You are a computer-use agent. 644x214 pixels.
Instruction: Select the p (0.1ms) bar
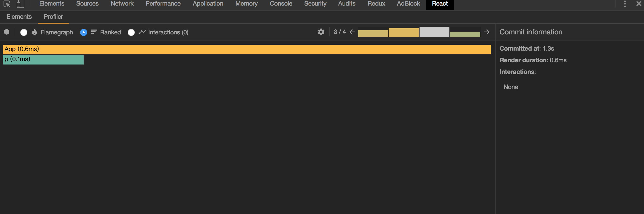43,60
